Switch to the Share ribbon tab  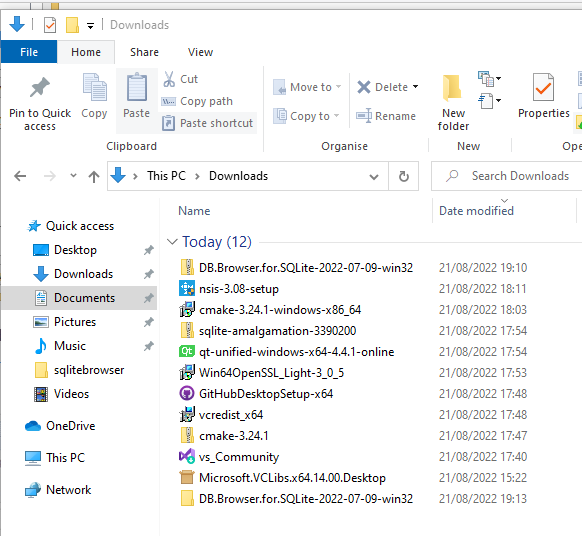[144, 52]
